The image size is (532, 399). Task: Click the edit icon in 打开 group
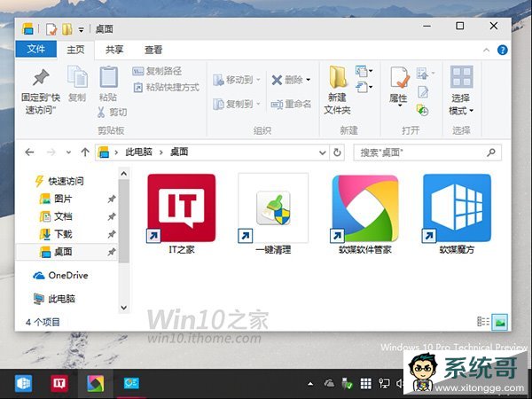[423, 92]
